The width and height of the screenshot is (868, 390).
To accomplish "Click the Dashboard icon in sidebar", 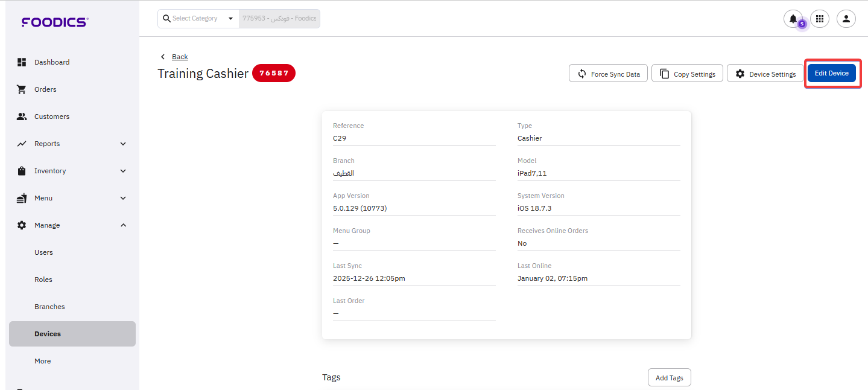I will [22, 62].
